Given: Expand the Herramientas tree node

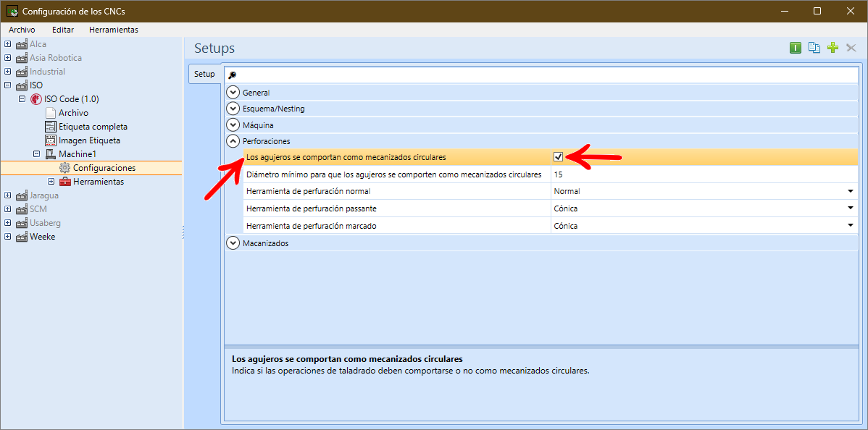Looking at the screenshot, I should 51,182.
